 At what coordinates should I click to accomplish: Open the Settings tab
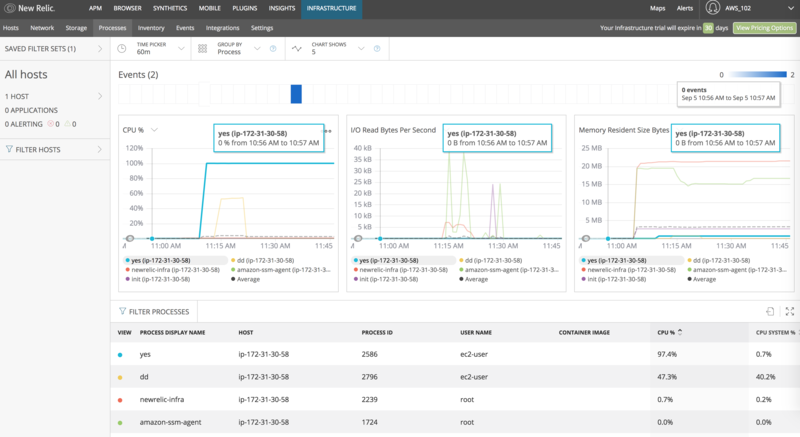pyautogui.click(x=262, y=28)
